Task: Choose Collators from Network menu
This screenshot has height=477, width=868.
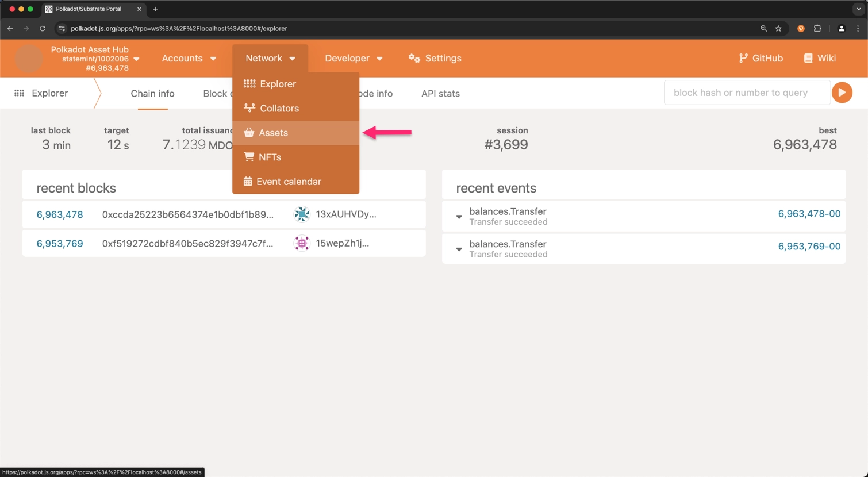Action: pyautogui.click(x=279, y=108)
